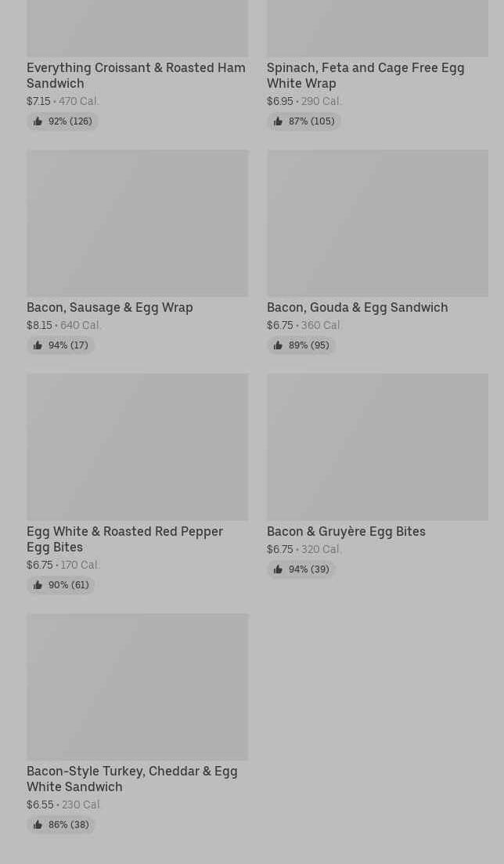Click the Bacon, Sausage & Egg Wrap title
Image resolution: width=504 pixels, height=864 pixels.
110,307
